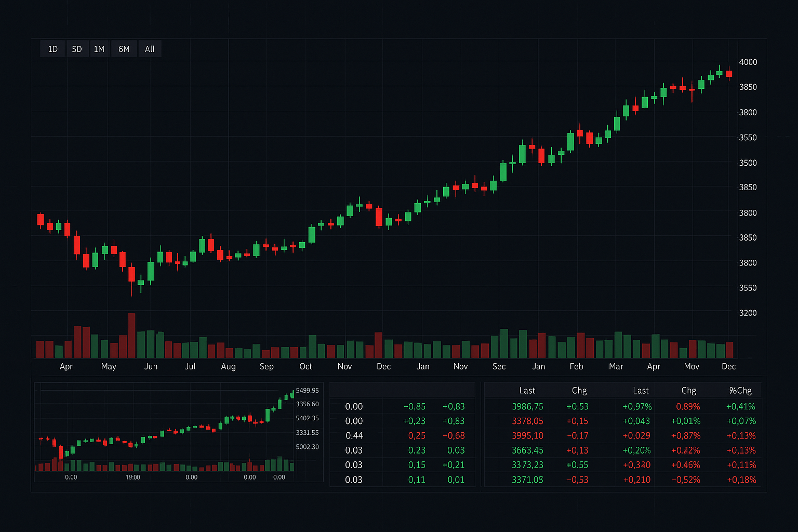
Task: Select the 1D timeframe tab
Action: tap(52, 49)
